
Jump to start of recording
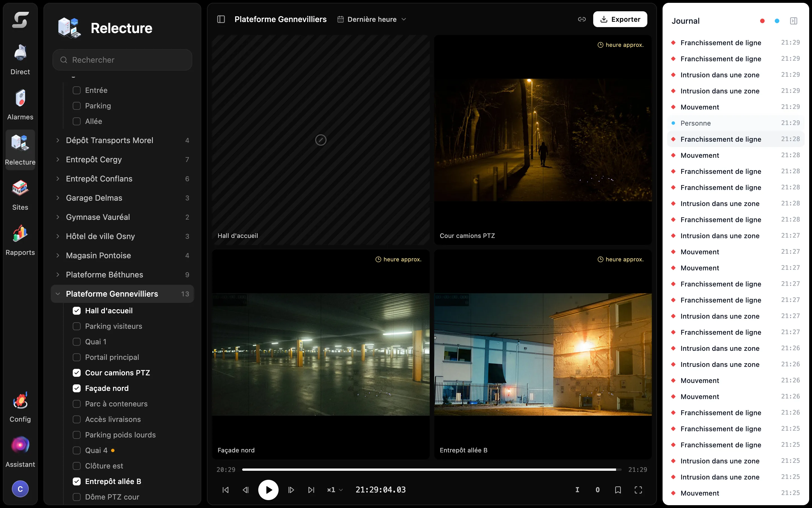click(x=226, y=490)
